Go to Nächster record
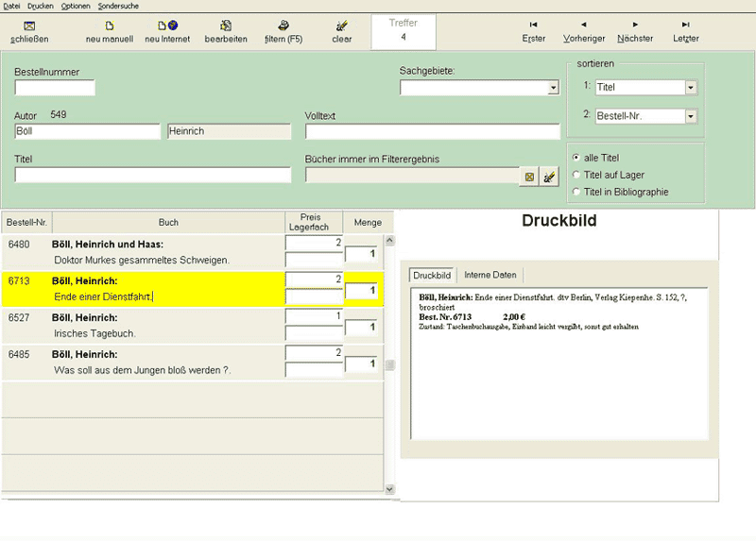The image size is (756, 542). click(635, 32)
